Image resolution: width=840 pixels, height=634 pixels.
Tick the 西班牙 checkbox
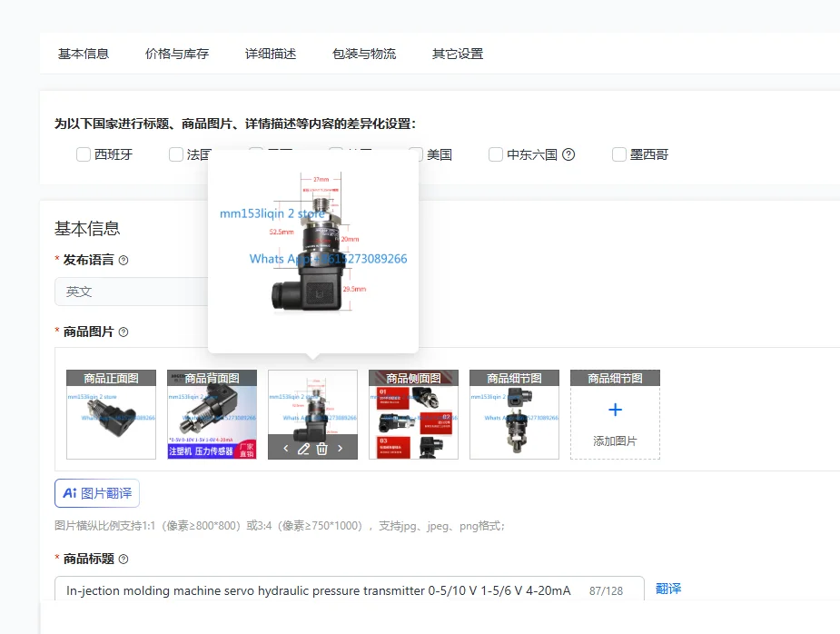pyautogui.click(x=83, y=155)
